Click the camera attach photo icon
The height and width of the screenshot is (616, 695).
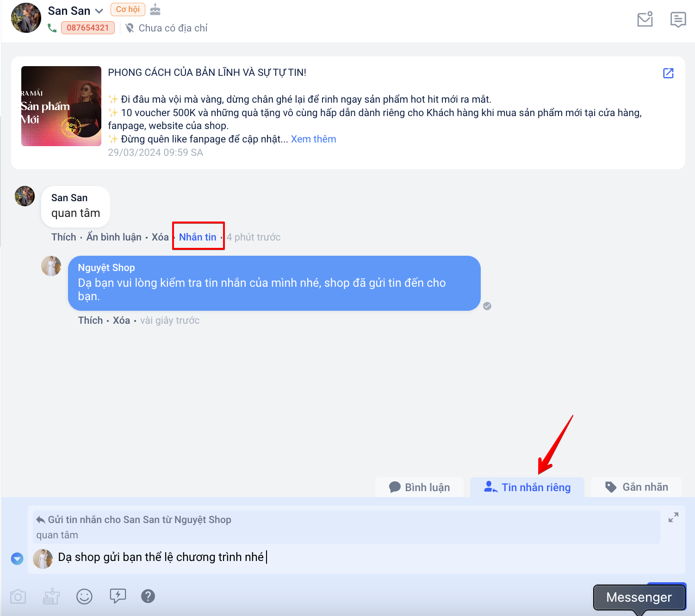click(x=18, y=597)
